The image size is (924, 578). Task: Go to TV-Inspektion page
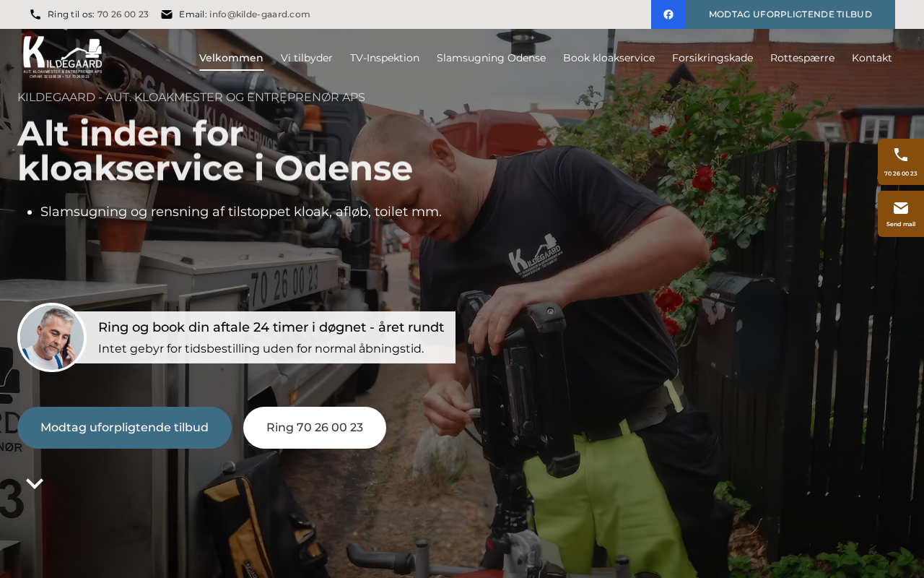[x=385, y=58]
